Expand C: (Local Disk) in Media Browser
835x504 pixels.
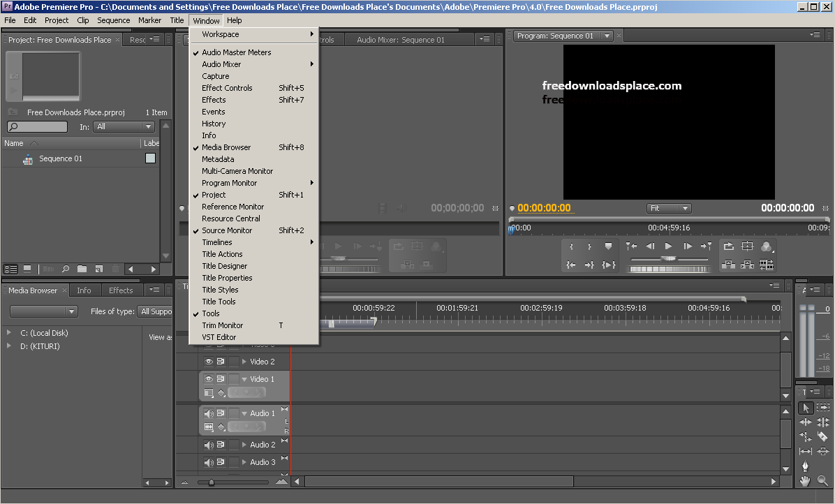tap(8, 332)
